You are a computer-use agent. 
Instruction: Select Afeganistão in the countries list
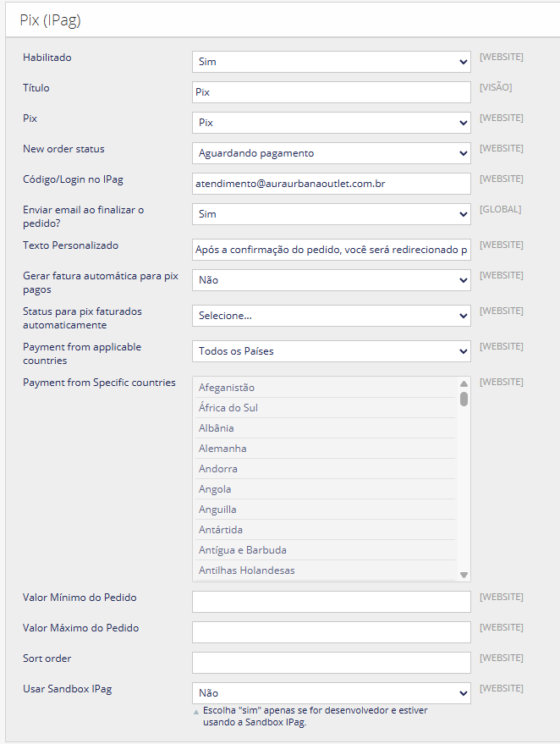[x=227, y=388]
